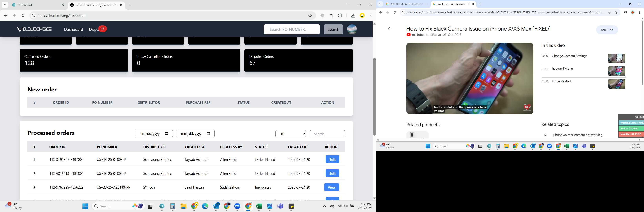Edit order 113-6819613-2181809
Viewport: 644px width, 212px height.
332,174
